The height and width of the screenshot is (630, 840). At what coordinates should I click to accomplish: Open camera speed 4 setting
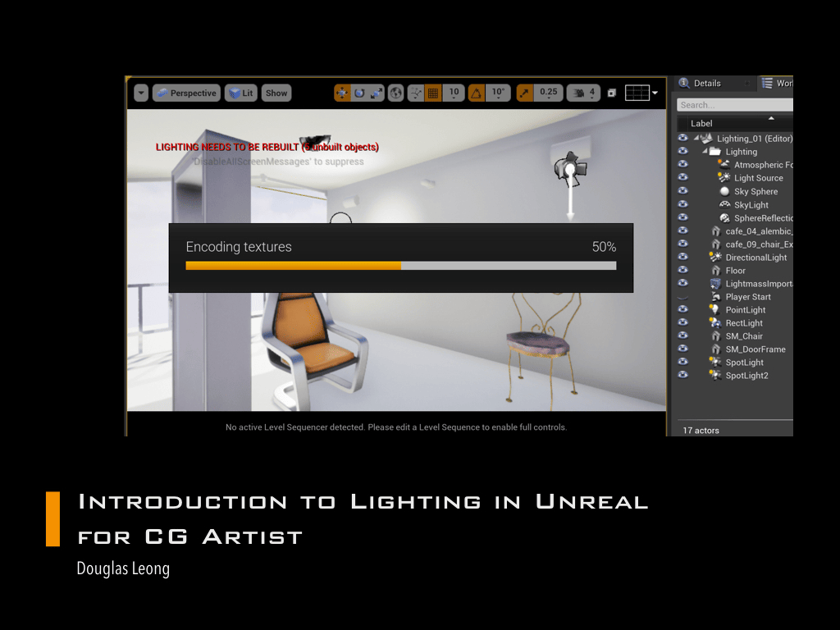583,94
